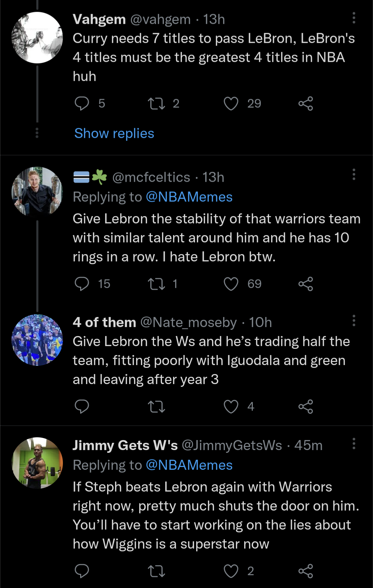Like Vahgem's tweet with 29 likes

[231, 103]
